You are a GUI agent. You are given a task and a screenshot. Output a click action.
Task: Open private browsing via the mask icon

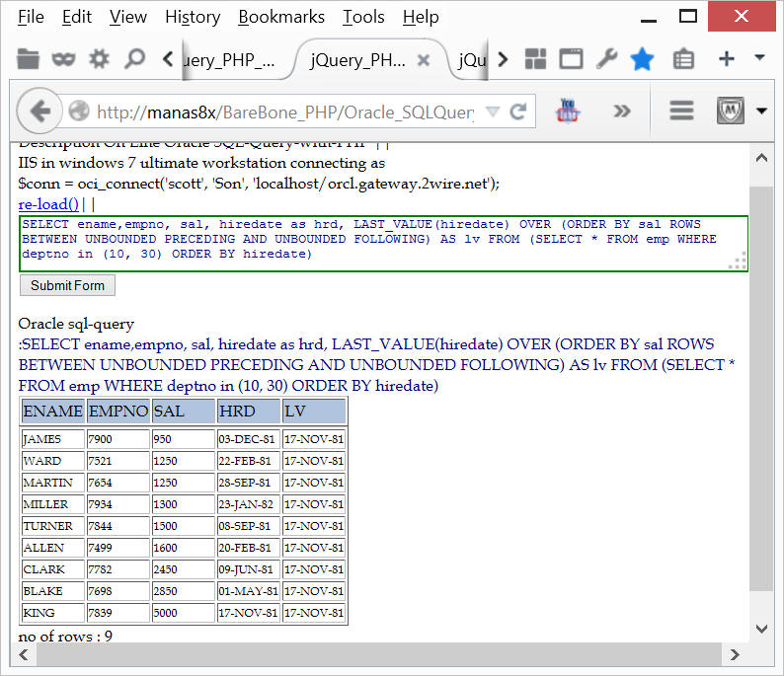point(64,59)
